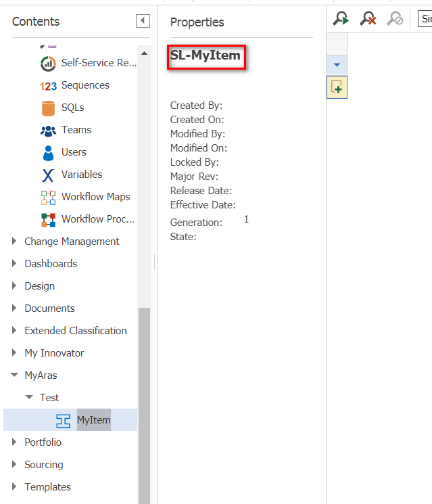Collapse the MyAras node
This screenshot has height=504, width=432.
(x=14, y=375)
